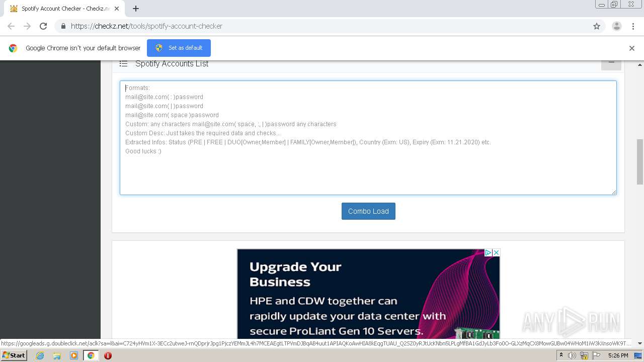Open the Upgrade Your Business ad
This screenshot has width=644, height=362.
click(368, 294)
